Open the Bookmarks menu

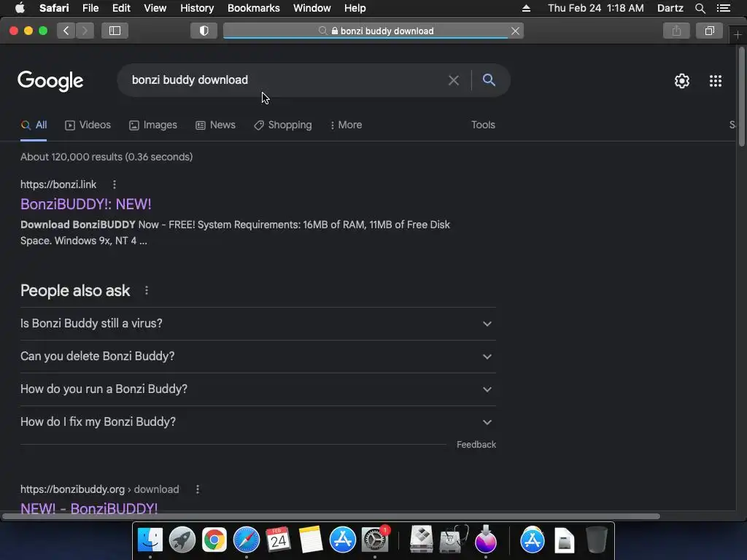[x=253, y=8]
